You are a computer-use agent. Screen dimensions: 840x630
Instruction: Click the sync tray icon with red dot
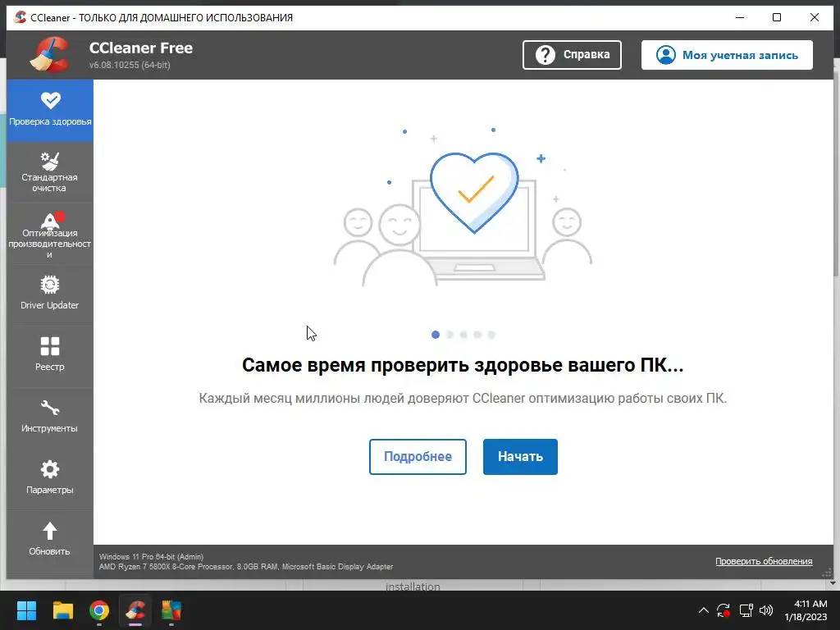[x=724, y=610]
